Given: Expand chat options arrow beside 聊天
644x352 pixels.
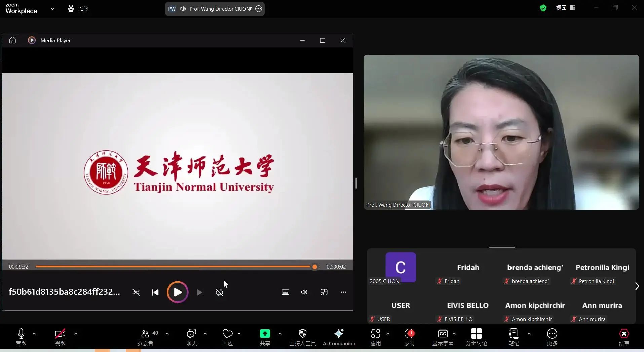Looking at the screenshot, I should tap(205, 334).
